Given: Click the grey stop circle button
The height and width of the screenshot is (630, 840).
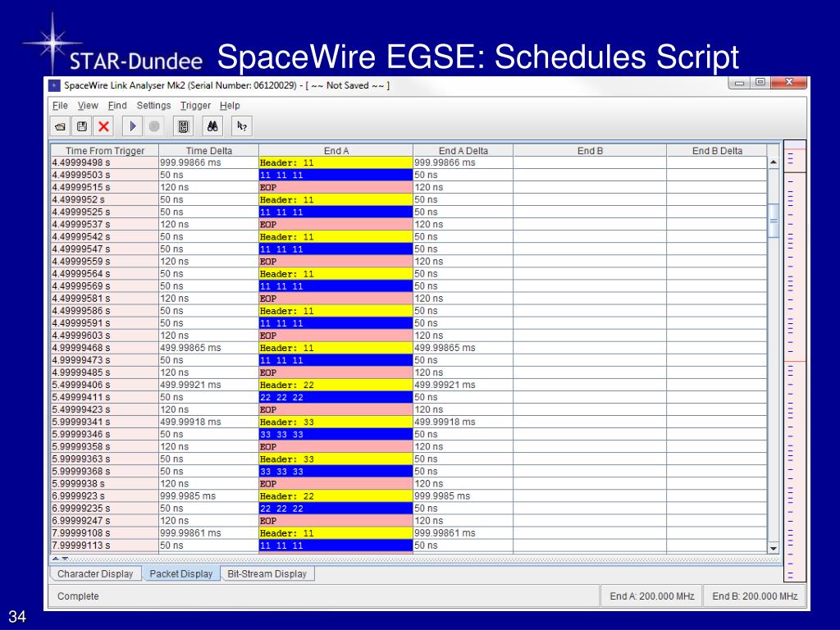Looking at the screenshot, I should pyautogui.click(x=154, y=126).
